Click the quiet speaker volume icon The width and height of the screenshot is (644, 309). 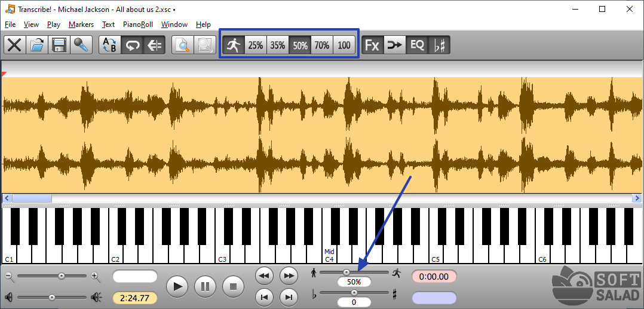9,297
